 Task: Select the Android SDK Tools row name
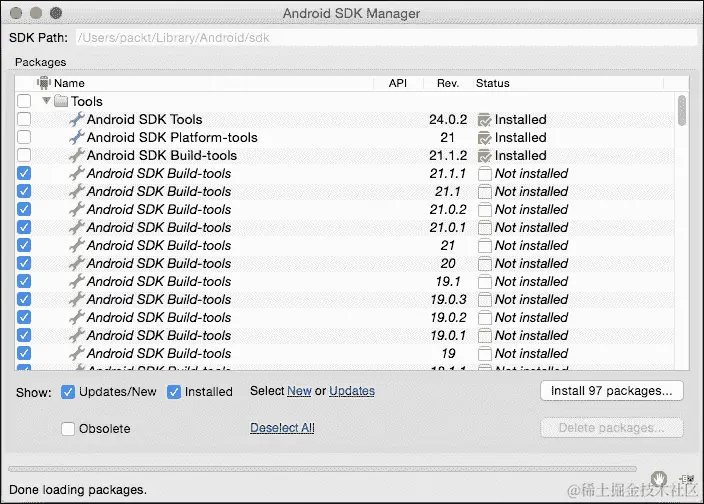[x=145, y=119]
